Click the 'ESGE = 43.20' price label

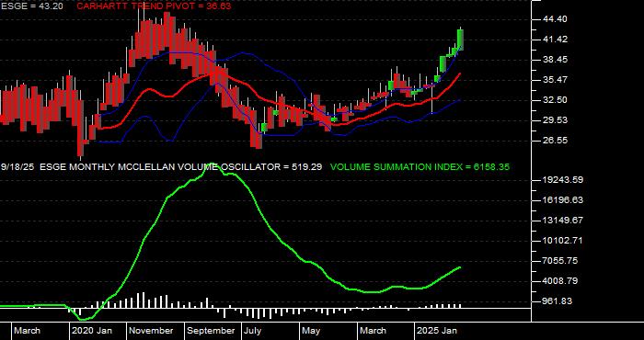coord(32,6)
